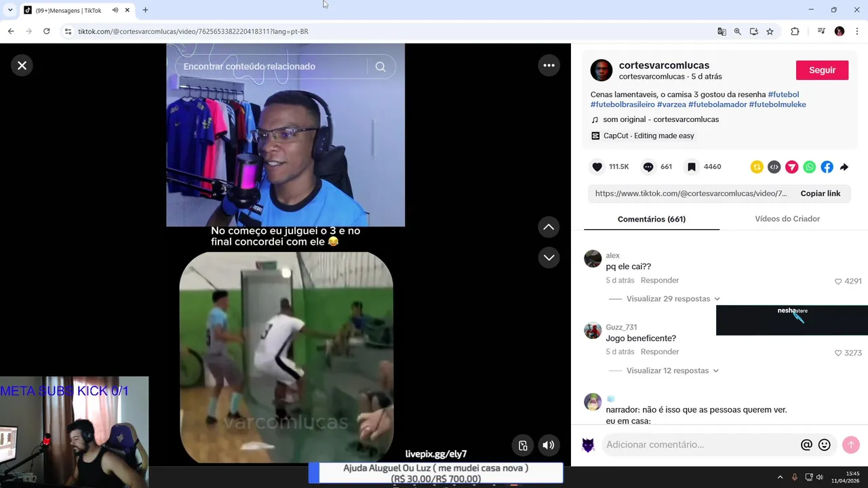
Task: Open the Chrome profile avatar
Action: 840,31
